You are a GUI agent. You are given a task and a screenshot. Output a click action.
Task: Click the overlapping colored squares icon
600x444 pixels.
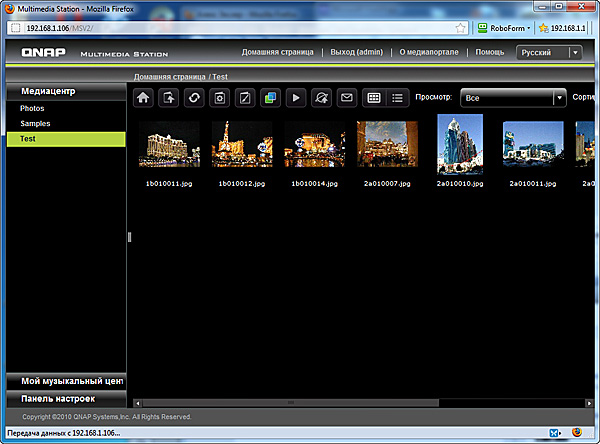click(270, 98)
